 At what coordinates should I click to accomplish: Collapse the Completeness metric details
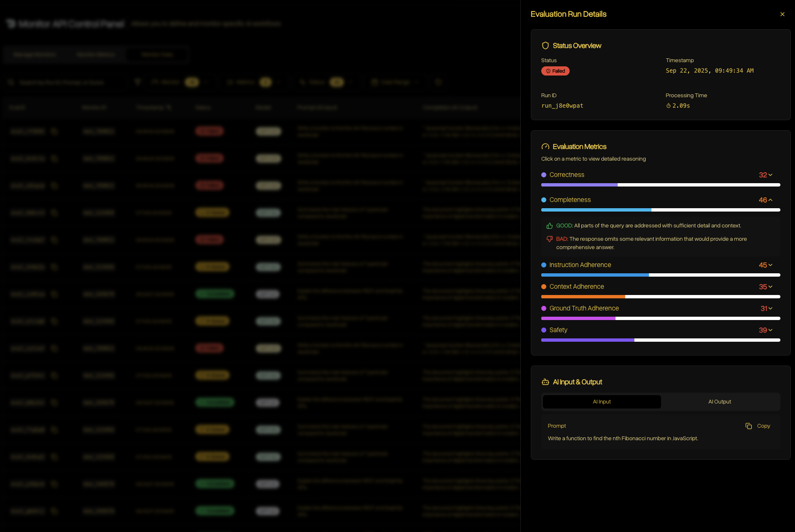[x=771, y=200]
